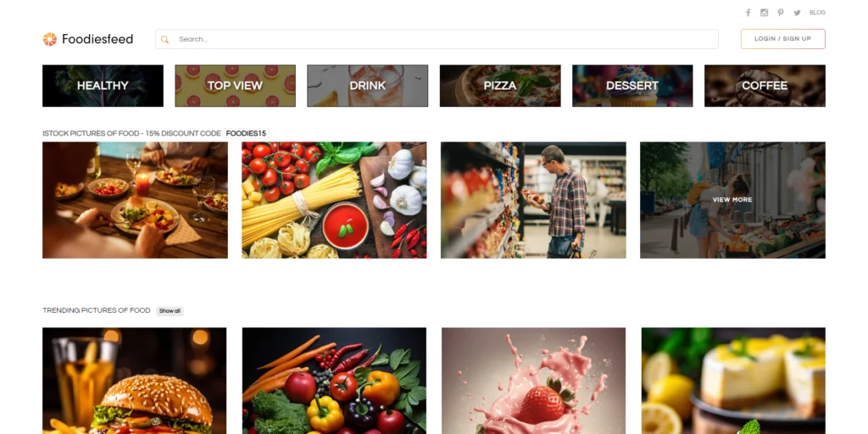Focus the Search input field
The height and width of the screenshot is (434, 868).
(437, 39)
